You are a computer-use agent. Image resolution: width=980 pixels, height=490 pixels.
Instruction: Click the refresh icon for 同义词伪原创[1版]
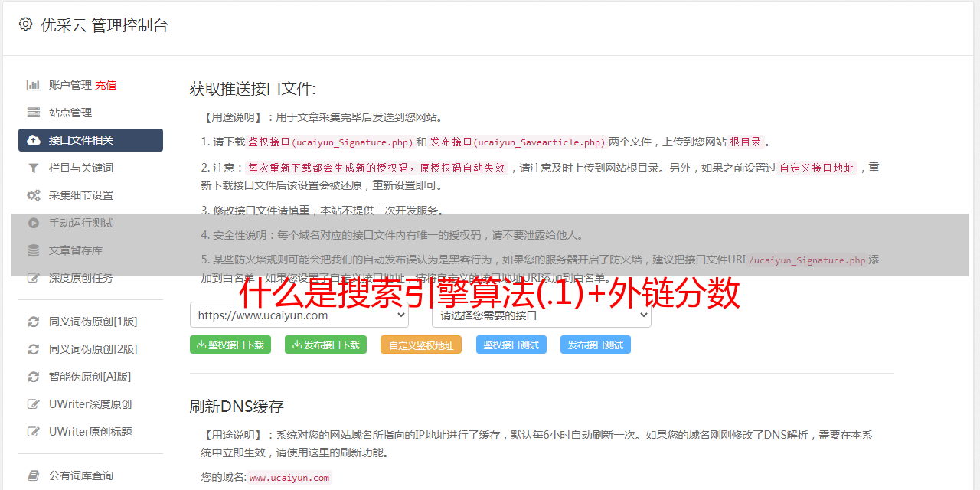[x=34, y=322]
